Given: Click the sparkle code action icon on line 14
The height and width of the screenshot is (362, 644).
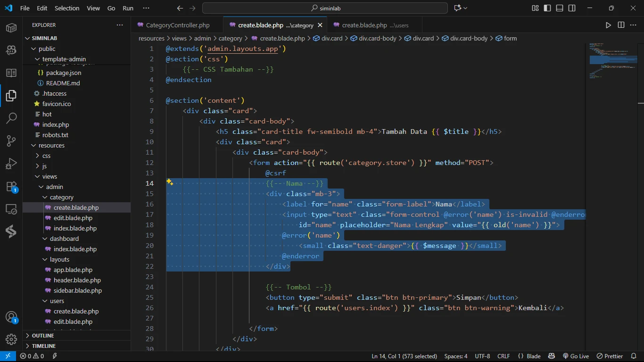Looking at the screenshot, I should click(170, 183).
